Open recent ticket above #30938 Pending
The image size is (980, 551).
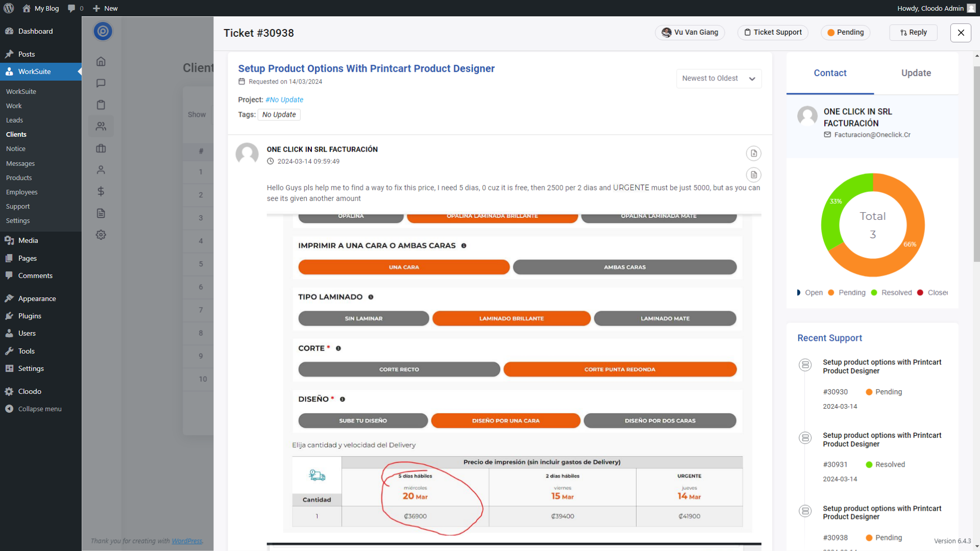pyautogui.click(x=882, y=513)
